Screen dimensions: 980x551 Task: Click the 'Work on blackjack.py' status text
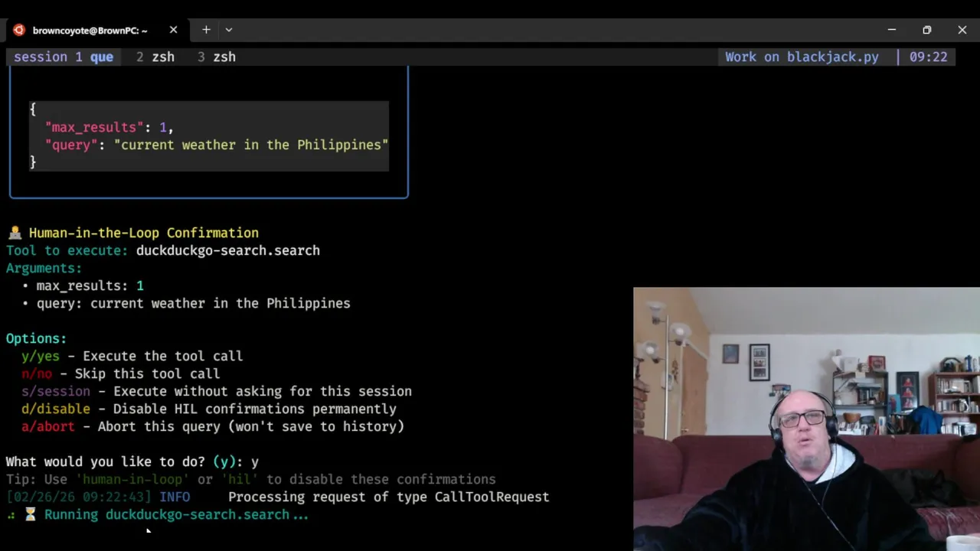[802, 57]
